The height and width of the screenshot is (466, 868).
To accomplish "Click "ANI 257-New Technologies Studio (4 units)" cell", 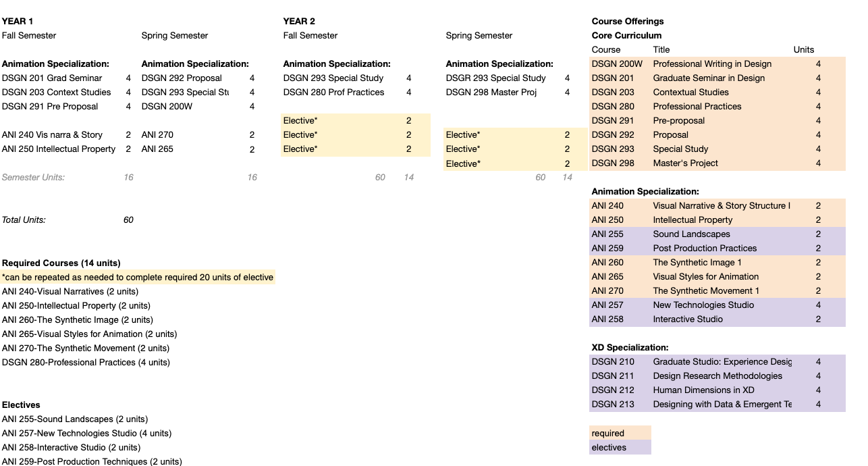I will tap(87, 433).
